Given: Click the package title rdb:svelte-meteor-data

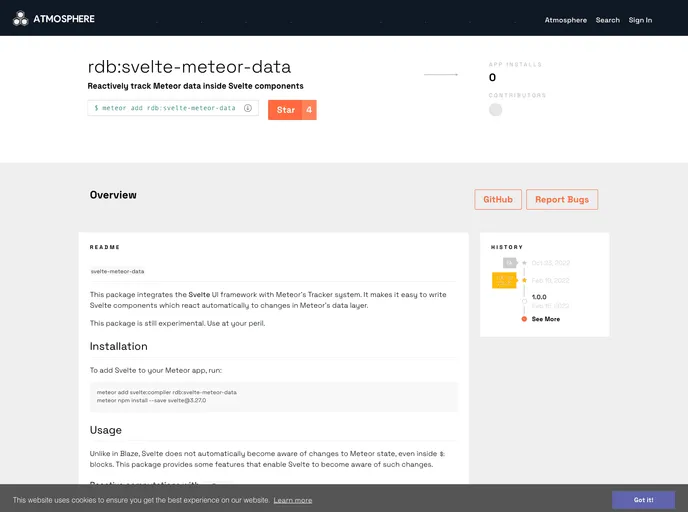Looking at the screenshot, I should click(x=189, y=67).
